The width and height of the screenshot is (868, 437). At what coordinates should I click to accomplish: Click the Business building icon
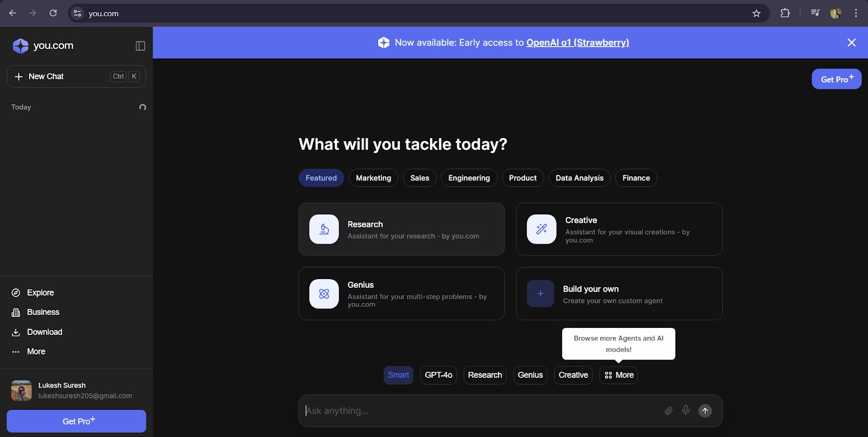[16, 312]
